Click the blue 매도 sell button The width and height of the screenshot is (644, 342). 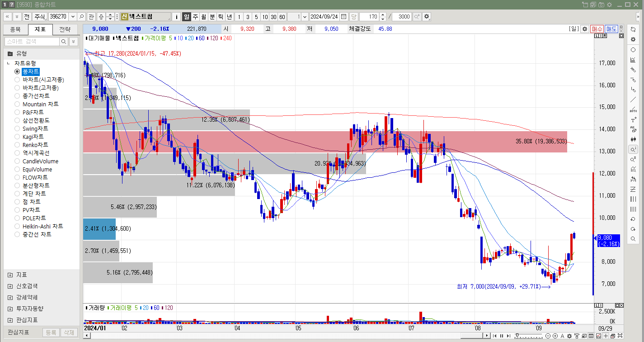click(611, 28)
